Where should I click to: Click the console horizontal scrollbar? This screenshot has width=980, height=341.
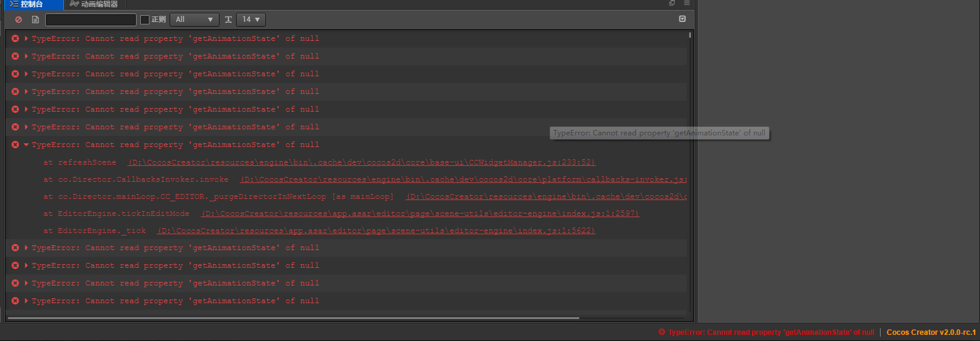[293, 318]
